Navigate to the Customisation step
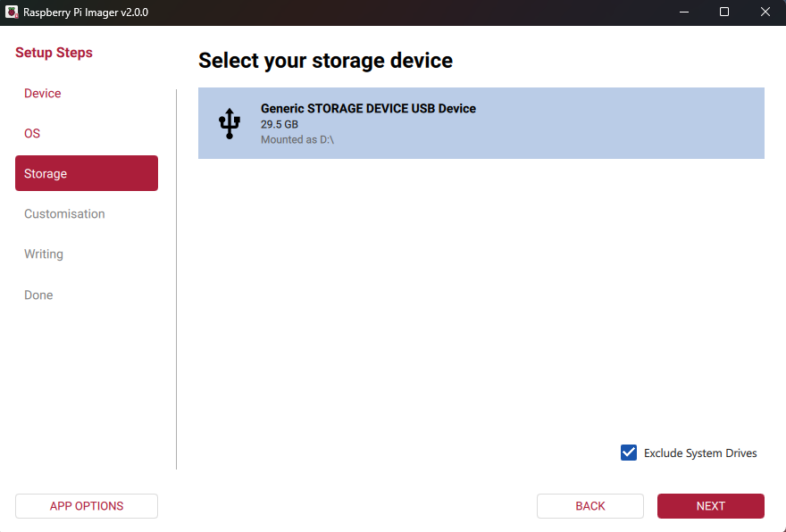The width and height of the screenshot is (786, 532). (x=64, y=213)
